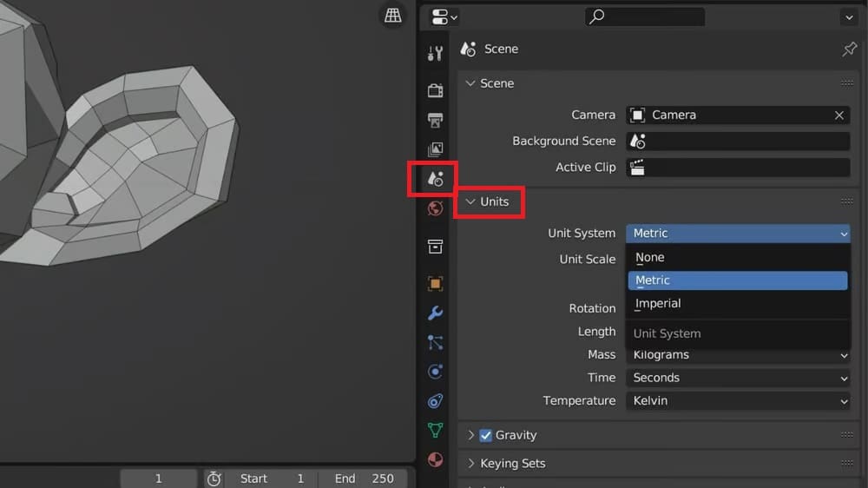Open the editor type dropdown

click(x=444, y=17)
